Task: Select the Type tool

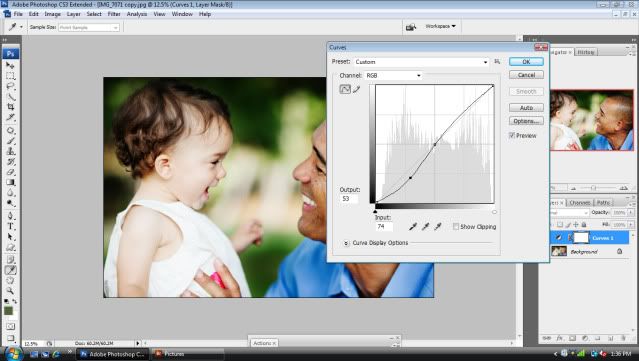Action: click(x=11, y=227)
